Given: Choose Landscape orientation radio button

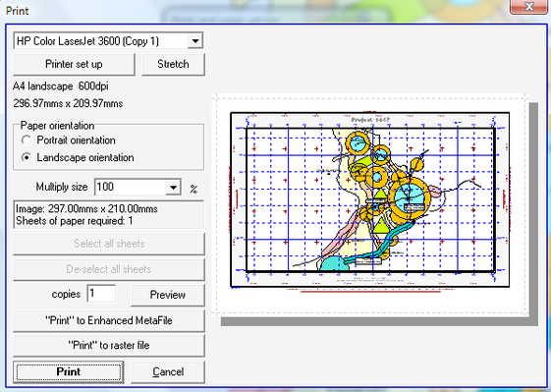Looking at the screenshot, I should click(x=27, y=157).
